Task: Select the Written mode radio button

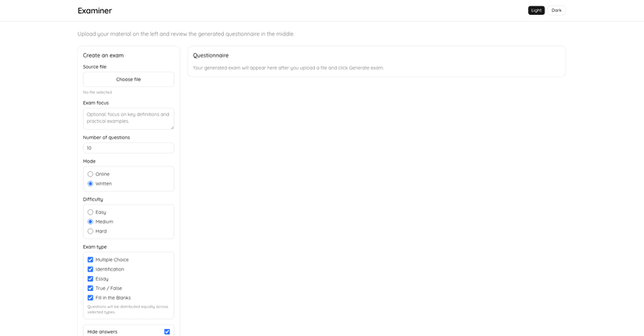Action: [x=90, y=184]
